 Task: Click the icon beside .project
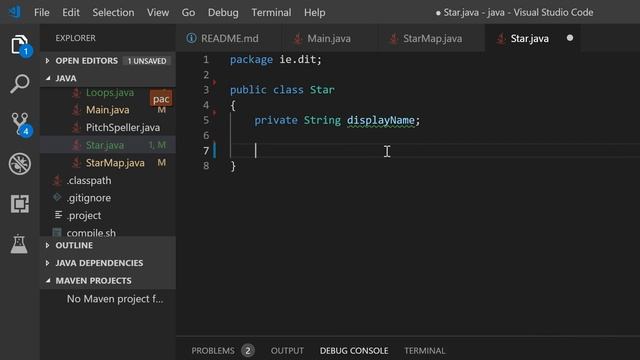58,215
